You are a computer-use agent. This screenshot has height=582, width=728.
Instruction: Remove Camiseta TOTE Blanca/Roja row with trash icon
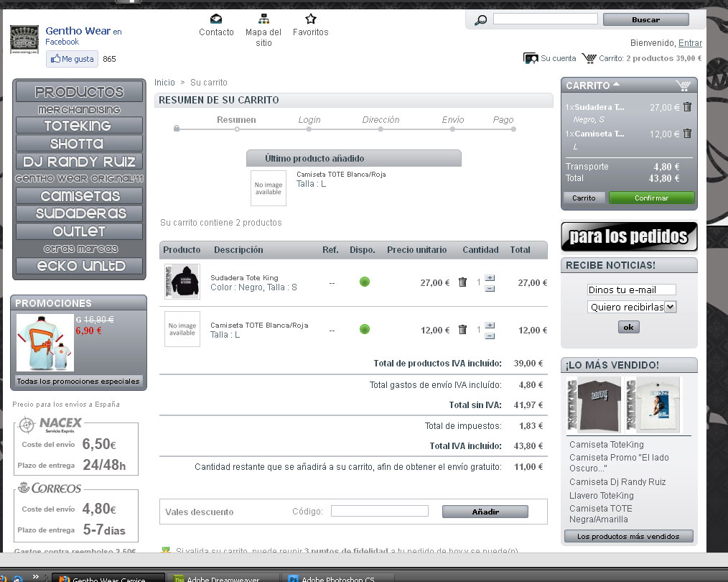462,329
